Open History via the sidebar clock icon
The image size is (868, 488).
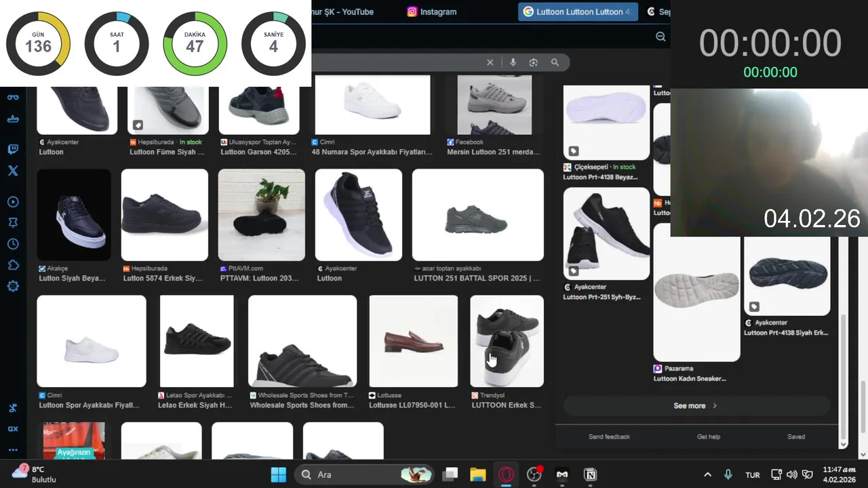13,244
